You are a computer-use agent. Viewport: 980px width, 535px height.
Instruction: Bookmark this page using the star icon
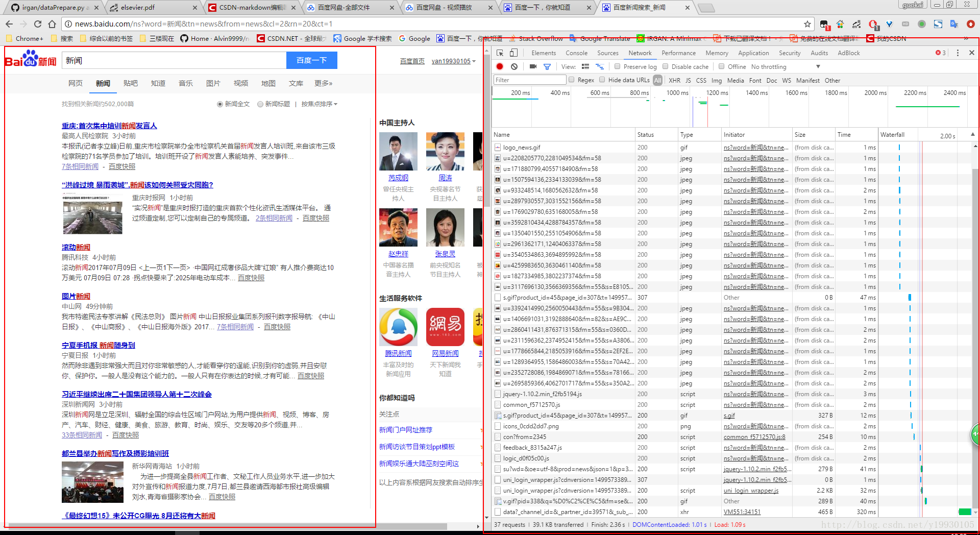coord(807,24)
